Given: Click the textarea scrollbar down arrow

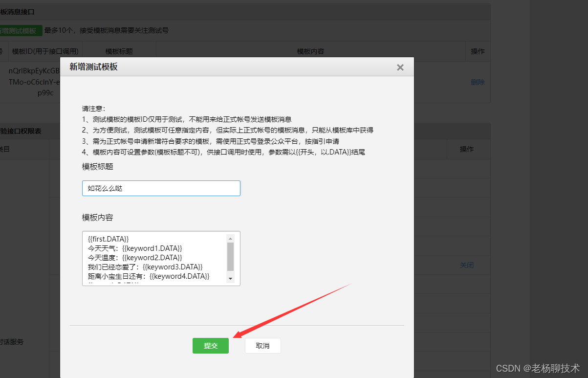Looking at the screenshot, I should [x=231, y=278].
